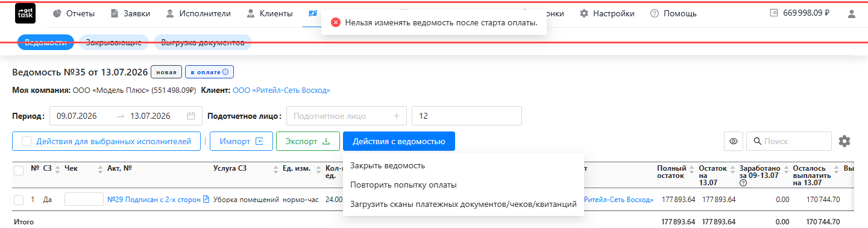
Task: Open the Исполнители section
Action: pos(198,13)
